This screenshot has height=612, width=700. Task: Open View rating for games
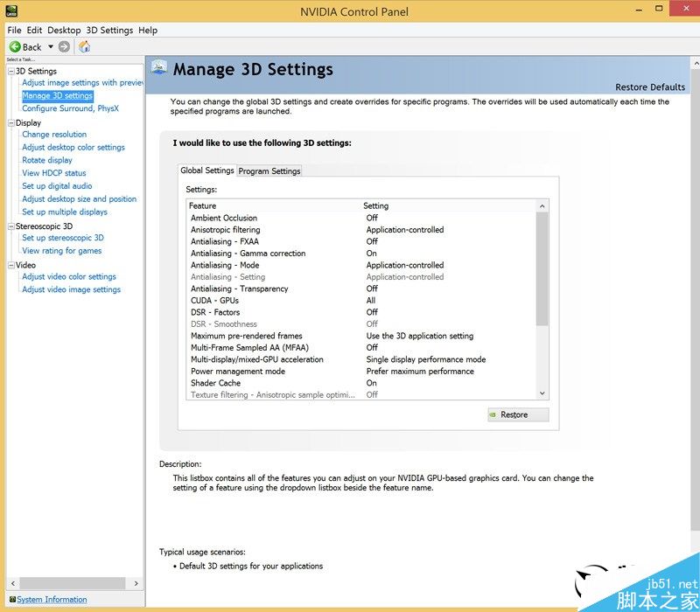[x=62, y=251]
